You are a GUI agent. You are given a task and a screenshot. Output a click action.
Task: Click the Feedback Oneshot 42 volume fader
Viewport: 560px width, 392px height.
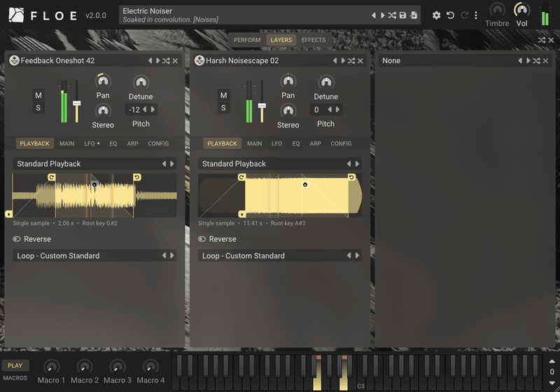coord(76,103)
